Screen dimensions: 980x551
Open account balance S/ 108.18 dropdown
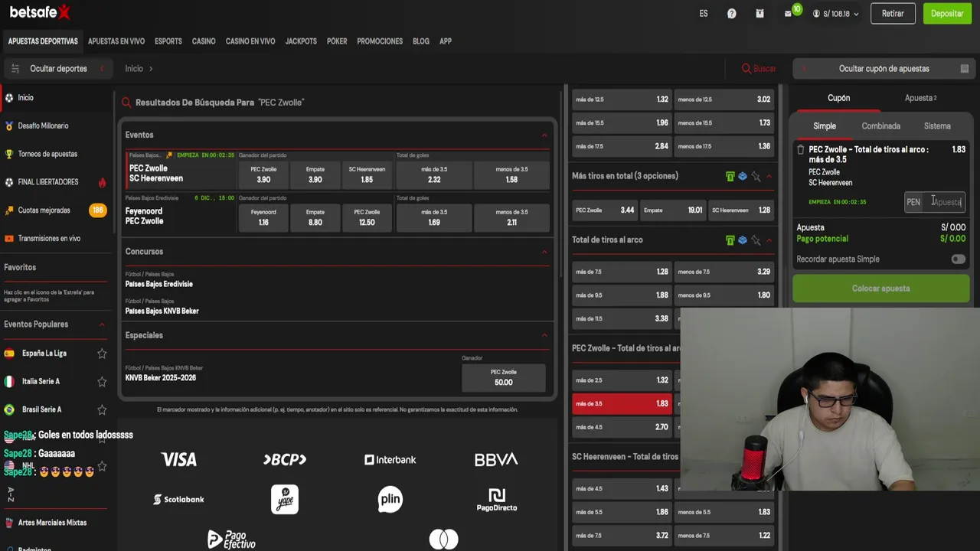[x=835, y=14]
